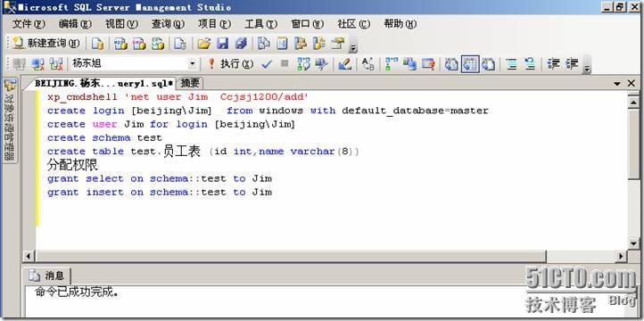Click the Change Connection icon
644x321 pixels.
56,63
